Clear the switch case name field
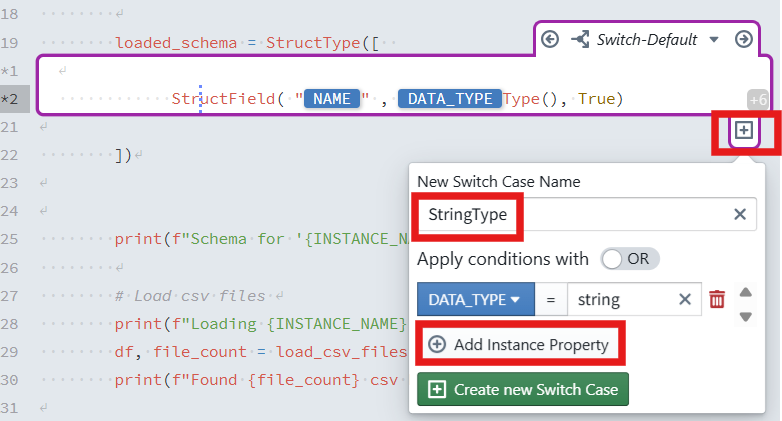The height and width of the screenshot is (421, 782). tap(740, 214)
